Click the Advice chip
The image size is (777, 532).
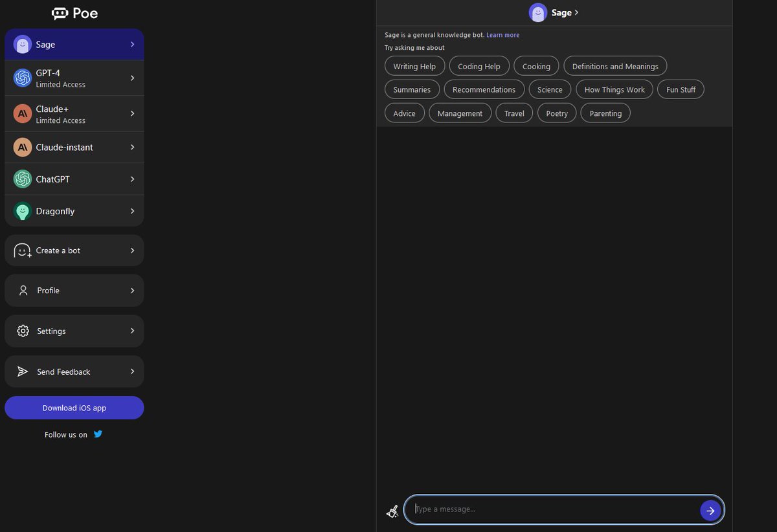(404, 113)
